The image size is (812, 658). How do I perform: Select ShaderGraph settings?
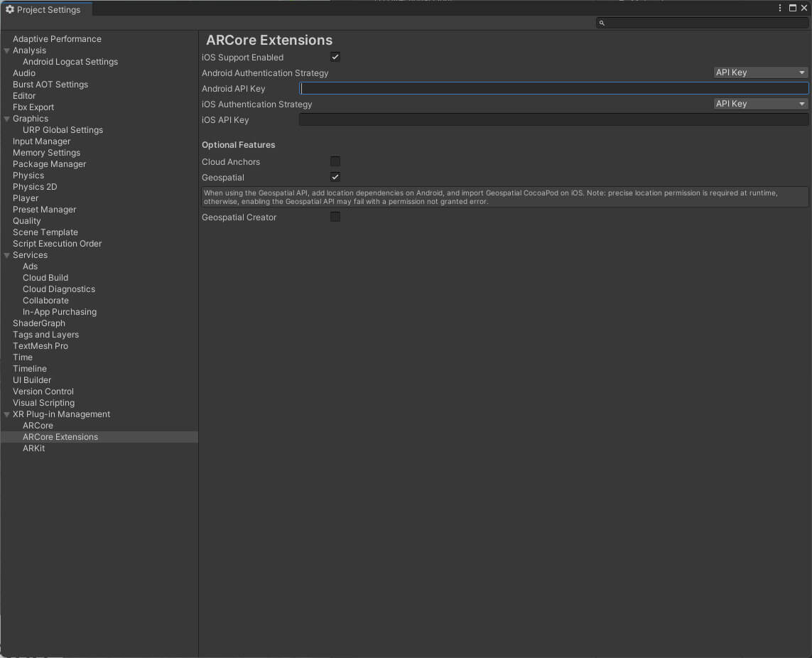tap(39, 324)
